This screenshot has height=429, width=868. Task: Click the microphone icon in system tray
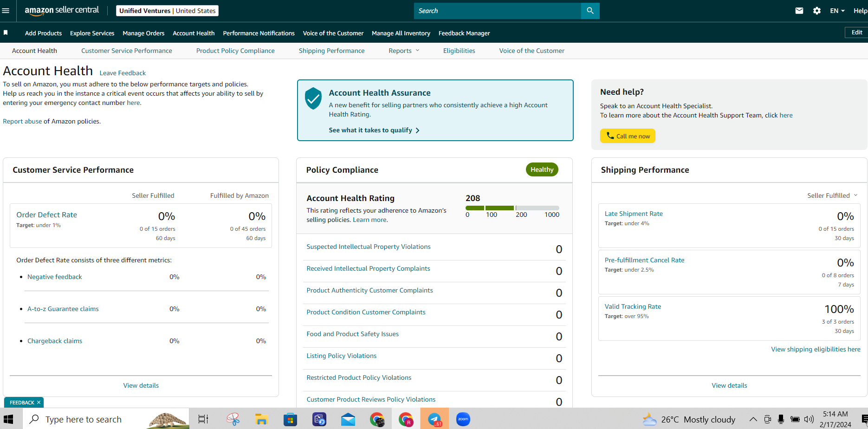tap(781, 419)
